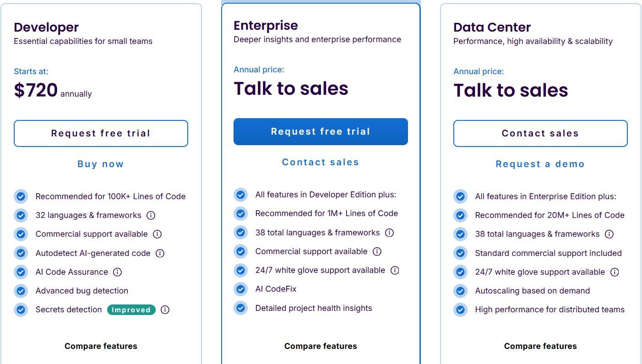Image resolution: width=642 pixels, height=364 pixels.
Task: Click the Buy now link
Action: (x=101, y=164)
